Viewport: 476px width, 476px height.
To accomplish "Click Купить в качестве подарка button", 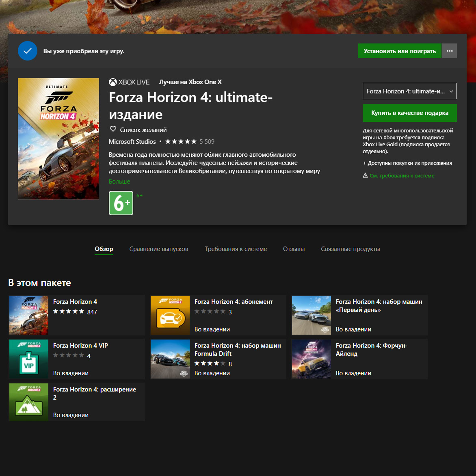I will coord(409,113).
